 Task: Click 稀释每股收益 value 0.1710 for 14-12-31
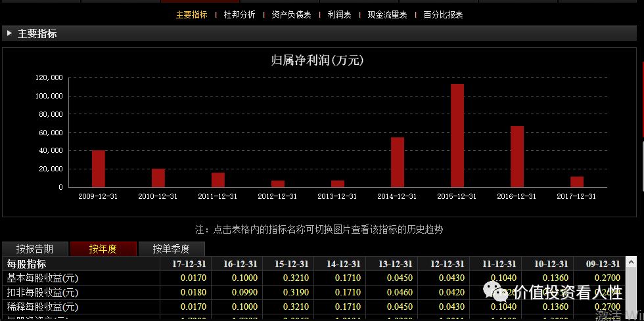348,307
